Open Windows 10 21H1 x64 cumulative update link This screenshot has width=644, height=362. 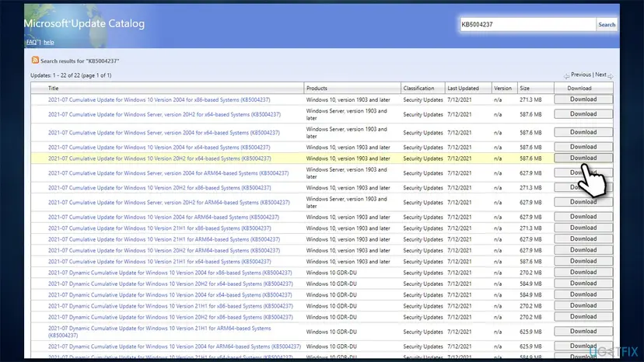coord(159,262)
